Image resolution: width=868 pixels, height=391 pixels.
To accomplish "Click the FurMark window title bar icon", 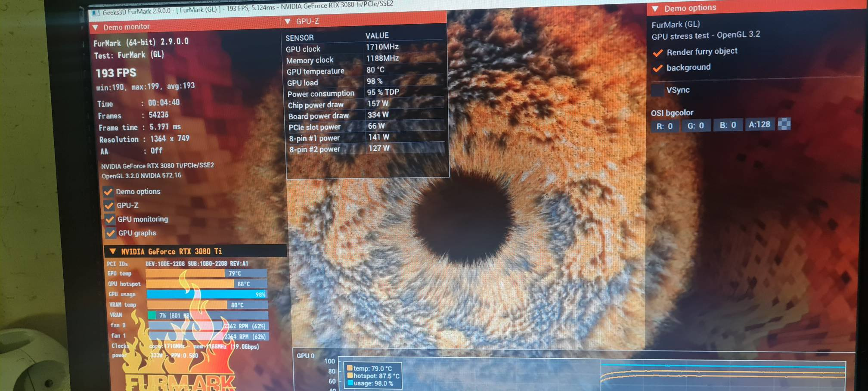I will (x=96, y=13).
